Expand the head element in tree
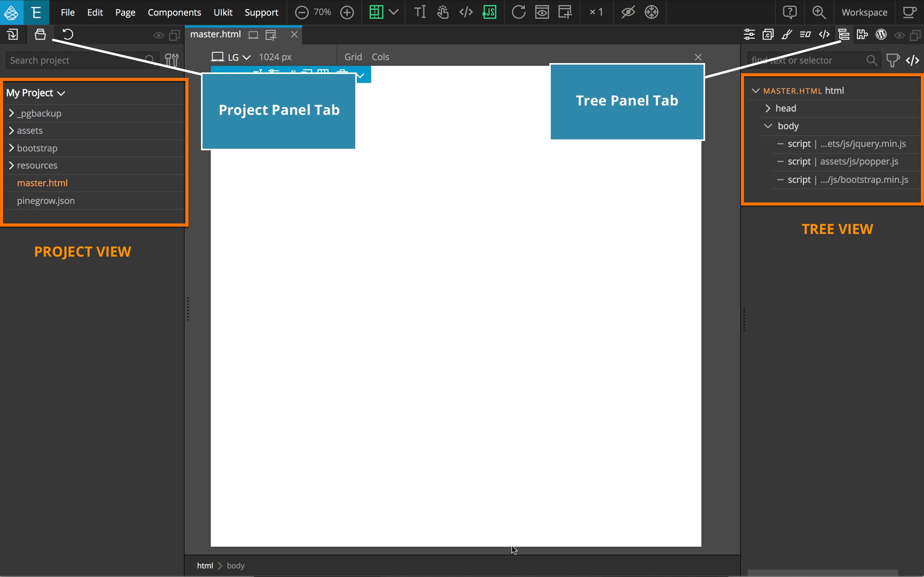This screenshot has width=924, height=577. tap(768, 108)
